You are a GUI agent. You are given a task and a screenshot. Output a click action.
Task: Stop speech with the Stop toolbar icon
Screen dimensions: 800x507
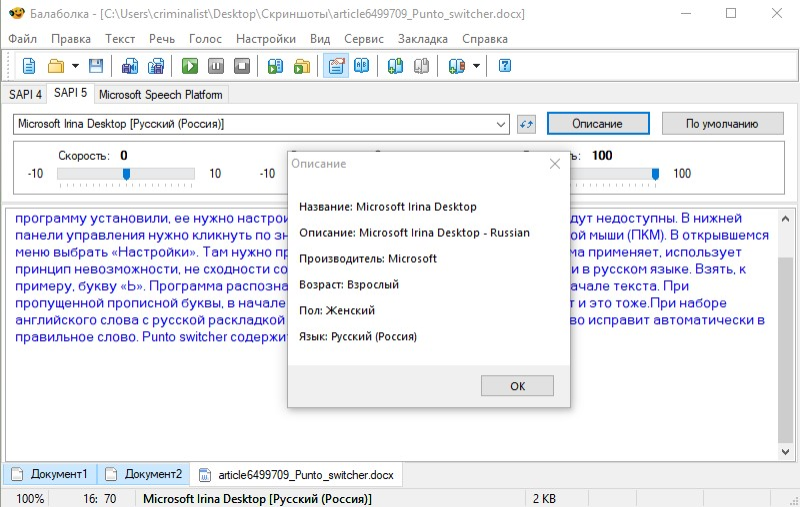click(x=242, y=66)
